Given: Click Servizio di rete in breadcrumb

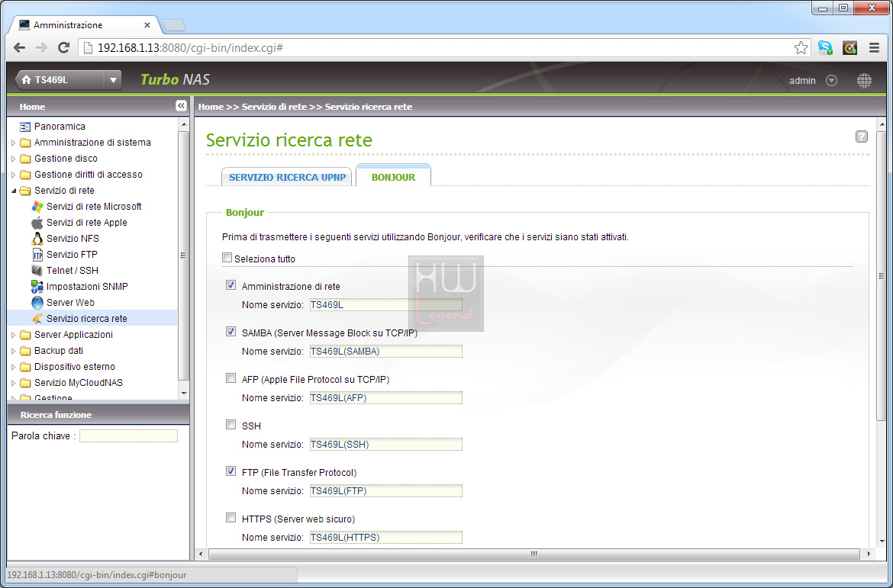Looking at the screenshot, I should coord(274,107).
